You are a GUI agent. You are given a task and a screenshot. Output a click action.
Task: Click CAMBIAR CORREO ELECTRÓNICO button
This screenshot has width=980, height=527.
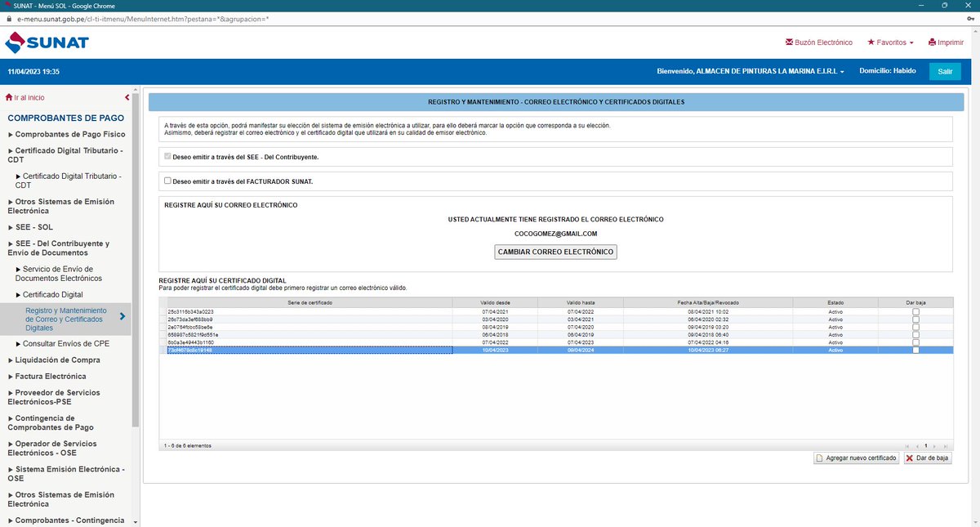(555, 252)
